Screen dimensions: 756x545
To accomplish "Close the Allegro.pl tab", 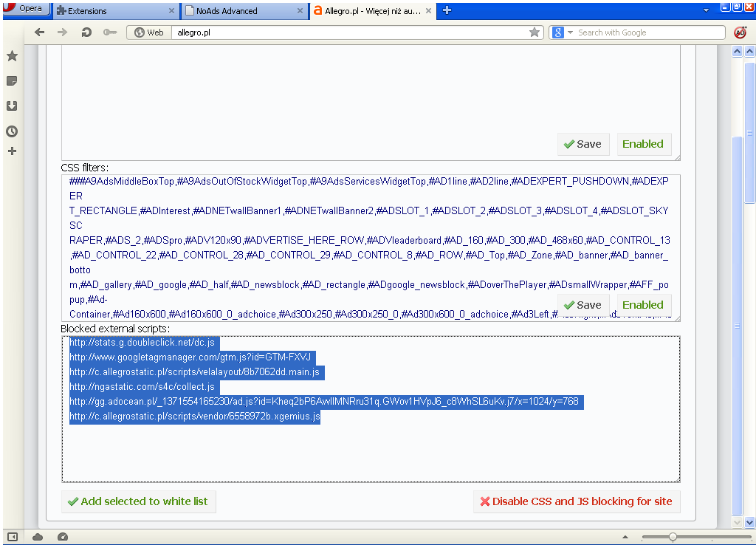I will pos(428,10).
